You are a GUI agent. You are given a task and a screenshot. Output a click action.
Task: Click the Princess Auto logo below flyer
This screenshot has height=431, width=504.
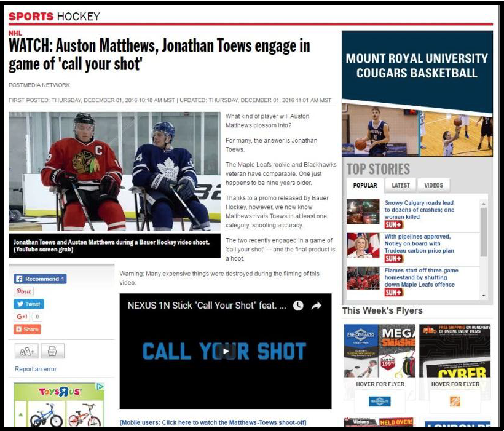click(380, 401)
